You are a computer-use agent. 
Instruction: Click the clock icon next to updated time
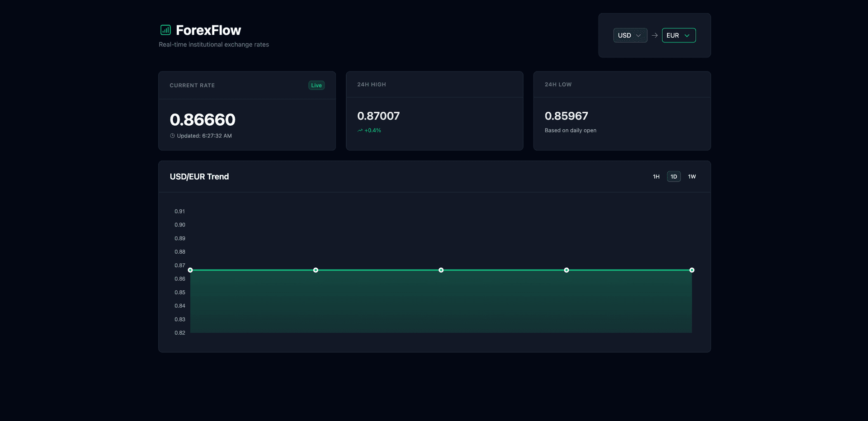(172, 135)
